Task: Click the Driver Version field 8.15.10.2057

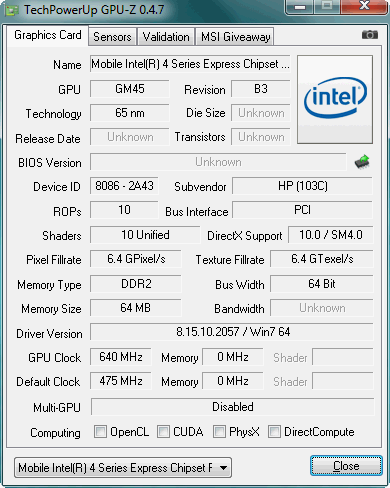Action: 232,332
